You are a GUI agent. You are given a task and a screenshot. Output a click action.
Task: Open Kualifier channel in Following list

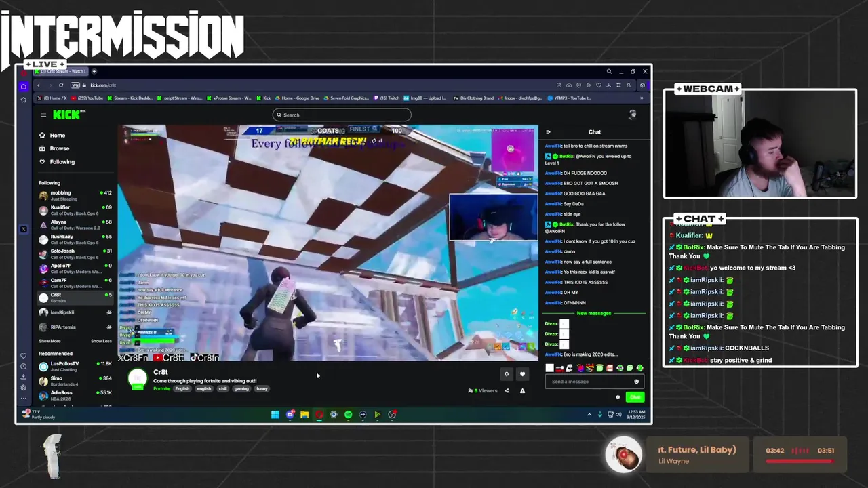(x=75, y=210)
